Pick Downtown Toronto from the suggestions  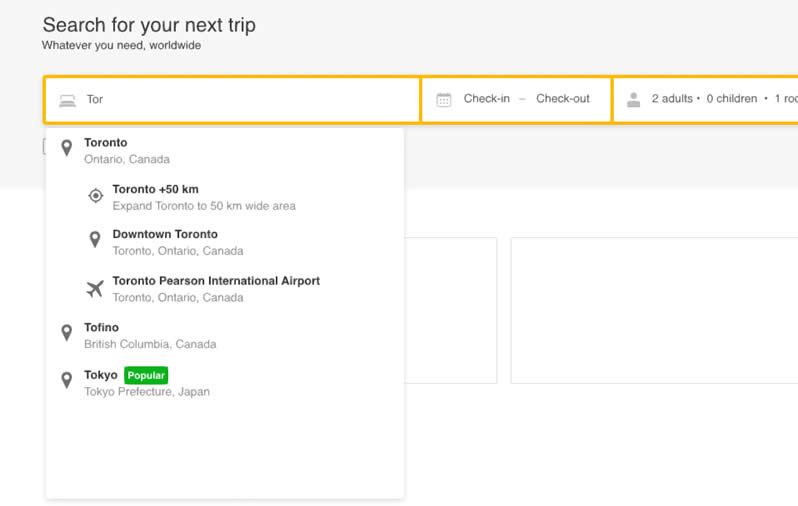(177, 242)
